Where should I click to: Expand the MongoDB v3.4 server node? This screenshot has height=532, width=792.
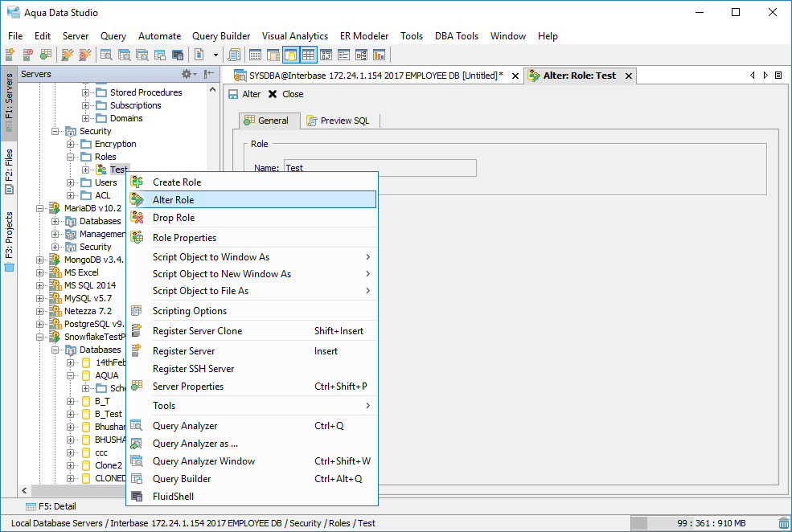point(40,260)
